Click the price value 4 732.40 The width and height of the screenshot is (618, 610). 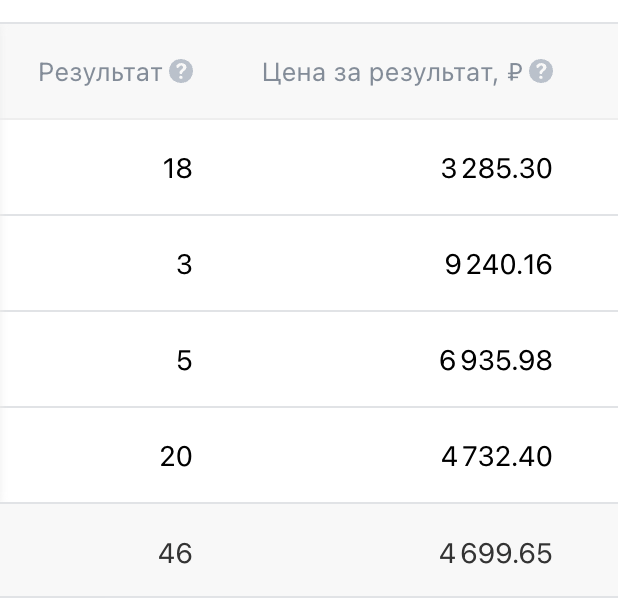tap(496, 457)
